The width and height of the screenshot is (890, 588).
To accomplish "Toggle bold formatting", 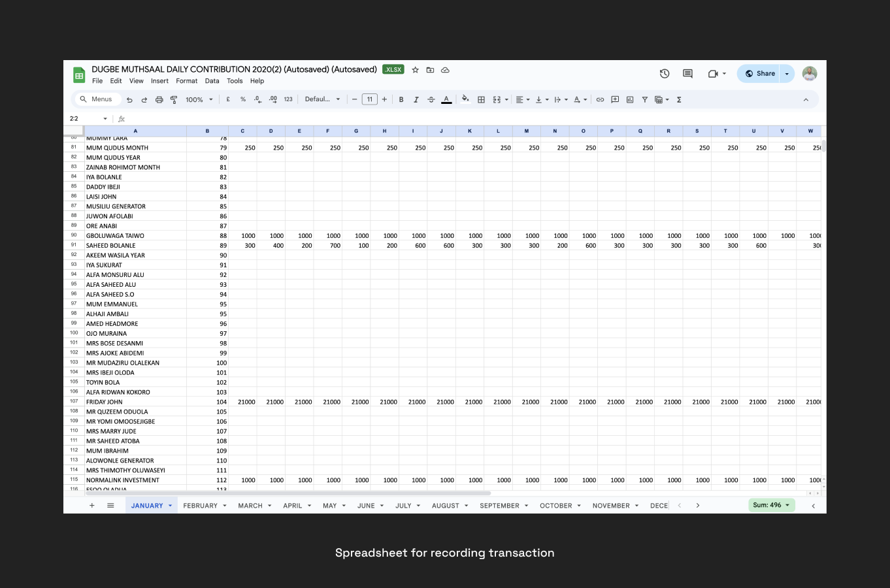I will (401, 99).
